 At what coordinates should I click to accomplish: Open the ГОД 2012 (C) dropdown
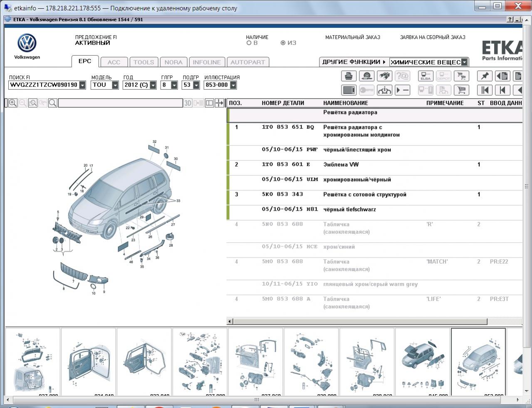point(153,85)
